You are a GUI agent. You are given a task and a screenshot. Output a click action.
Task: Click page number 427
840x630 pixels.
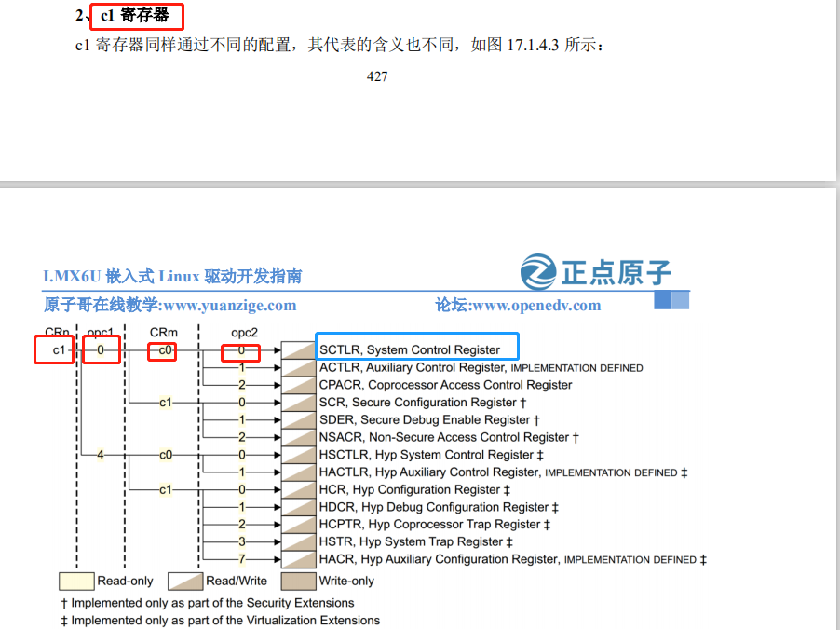point(377,76)
